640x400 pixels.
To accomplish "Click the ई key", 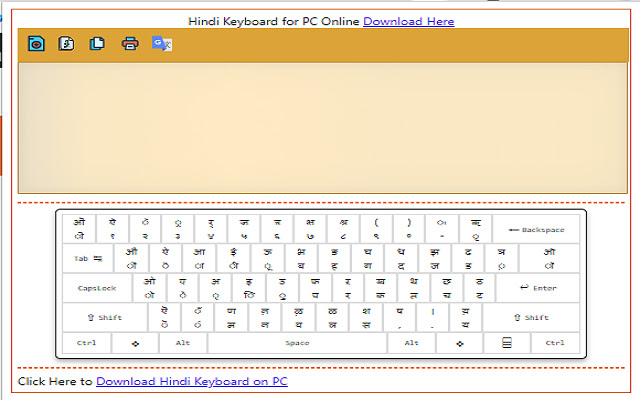I will (x=233, y=258).
